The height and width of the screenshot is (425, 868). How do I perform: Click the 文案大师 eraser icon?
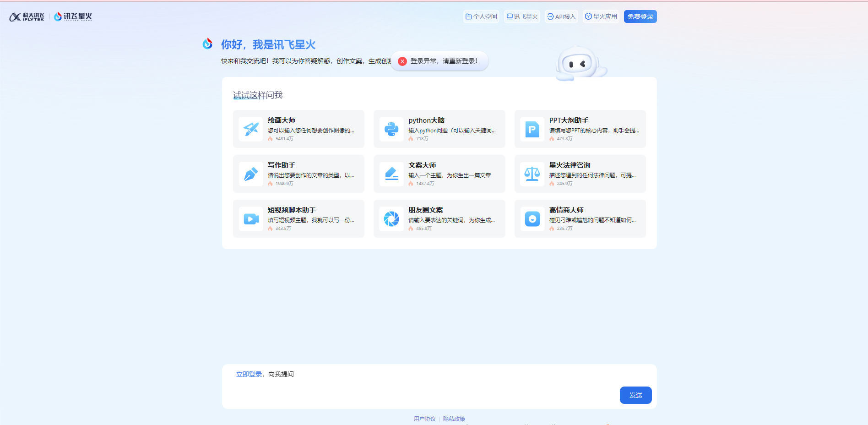click(391, 174)
